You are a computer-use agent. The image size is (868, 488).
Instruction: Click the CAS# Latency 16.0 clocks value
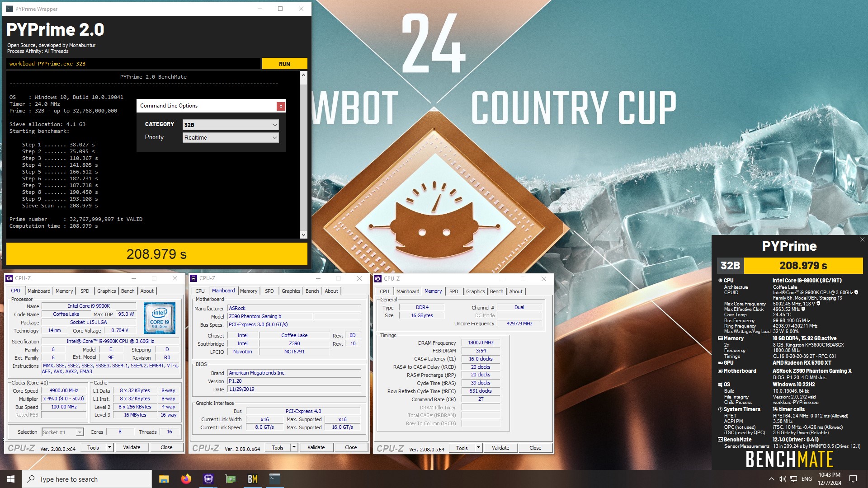[481, 359]
